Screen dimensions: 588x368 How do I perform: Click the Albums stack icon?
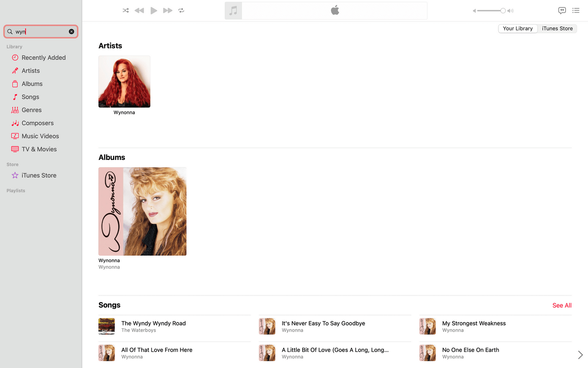[x=15, y=84]
